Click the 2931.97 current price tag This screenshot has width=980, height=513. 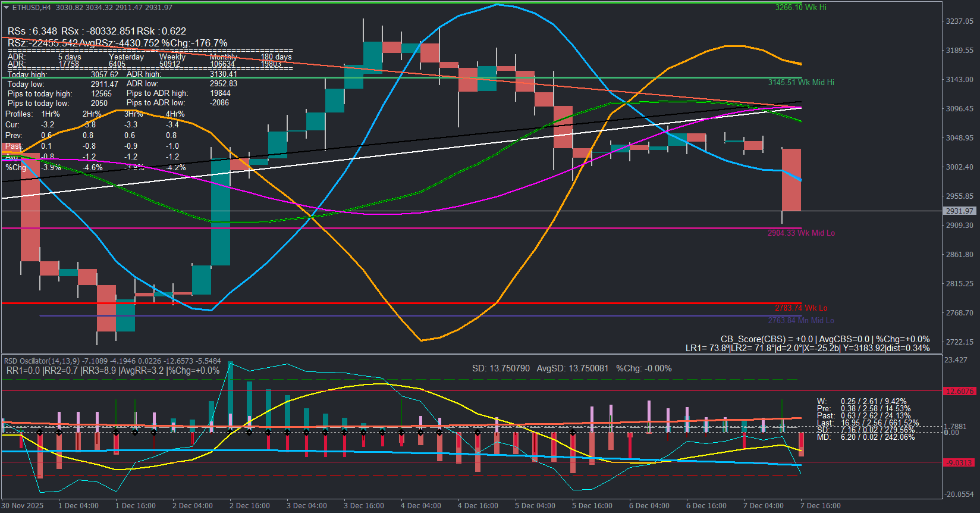[x=960, y=211]
